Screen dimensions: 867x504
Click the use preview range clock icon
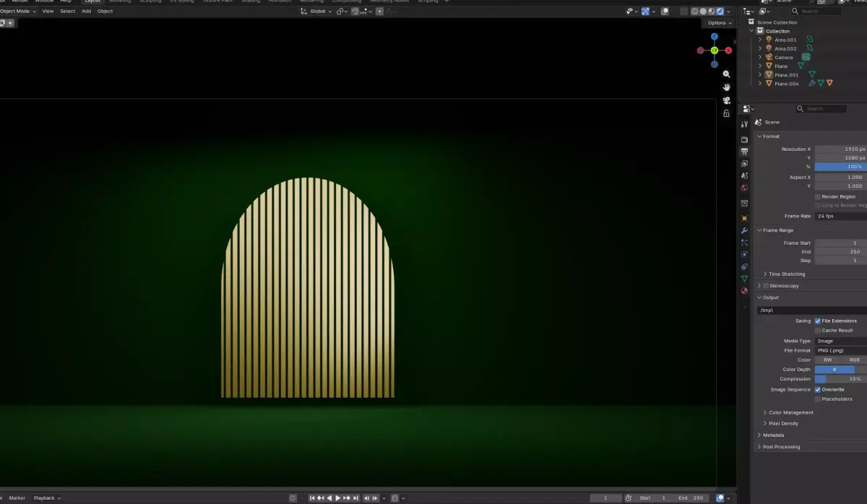[x=629, y=498]
